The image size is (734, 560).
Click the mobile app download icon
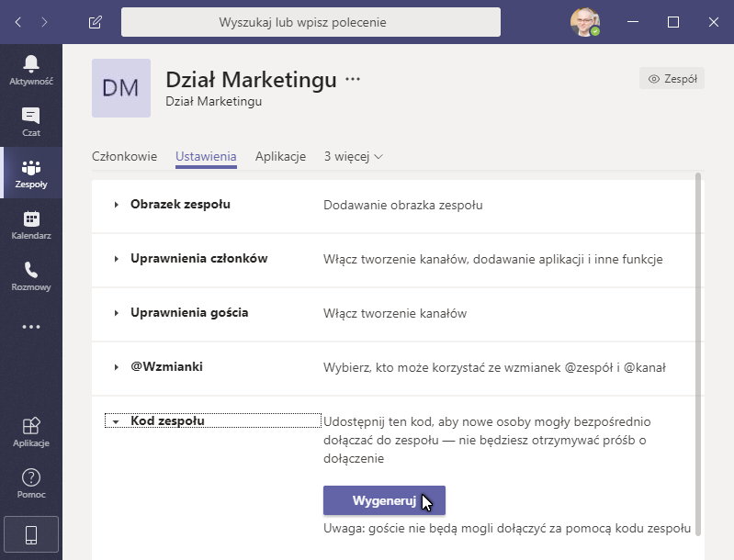click(31, 534)
